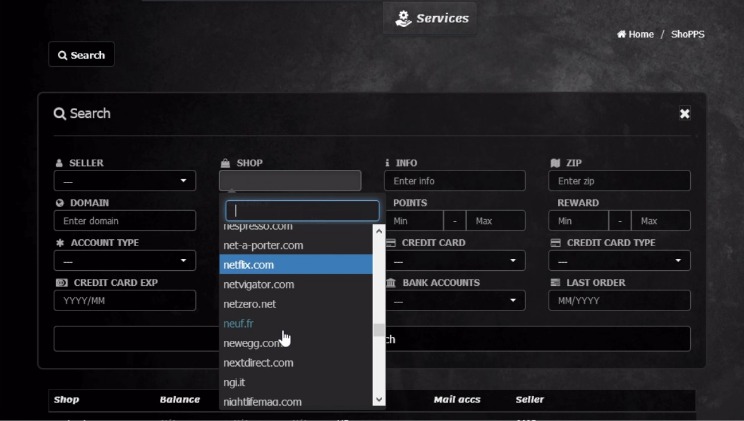
Task: Focus the shop filter text box
Action: point(302,211)
